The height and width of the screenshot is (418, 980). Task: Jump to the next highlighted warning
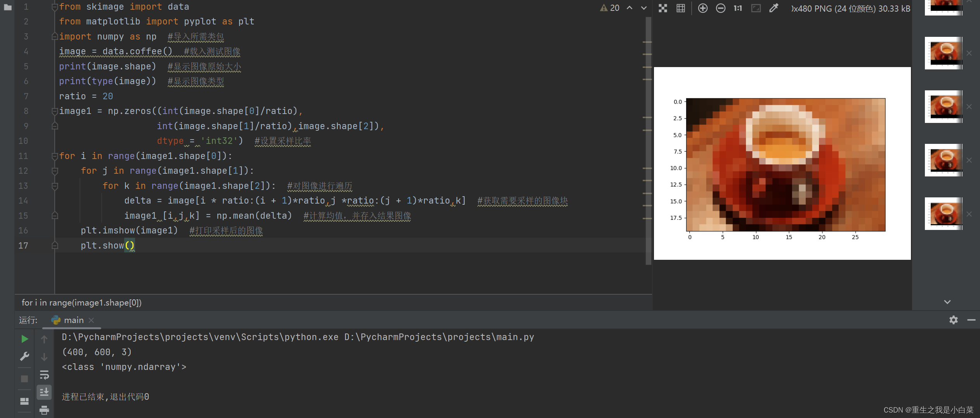[x=644, y=8]
